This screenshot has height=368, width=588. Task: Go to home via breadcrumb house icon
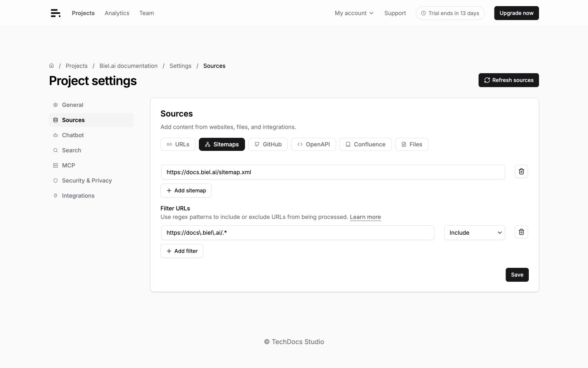click(51, 65)
